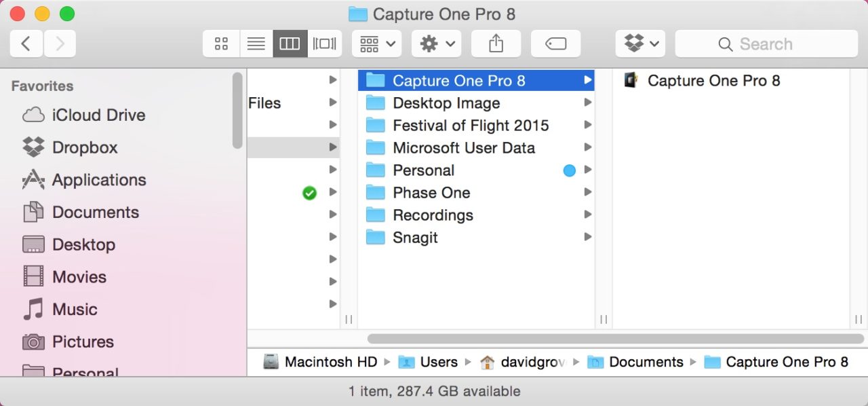Switch to column view
The width and height of the screenshot is (868, 406).
click(x=290, y=44)
